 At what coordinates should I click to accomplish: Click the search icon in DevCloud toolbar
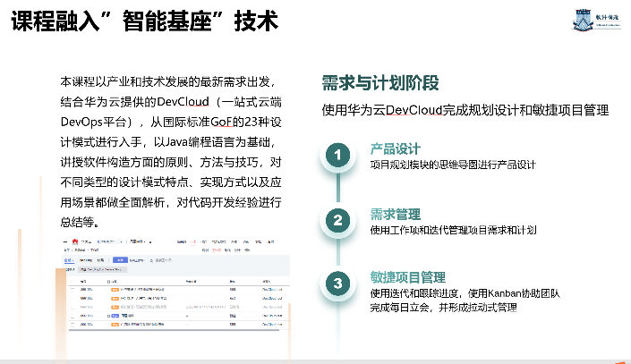pyautogui.click(x=151, y=260)
